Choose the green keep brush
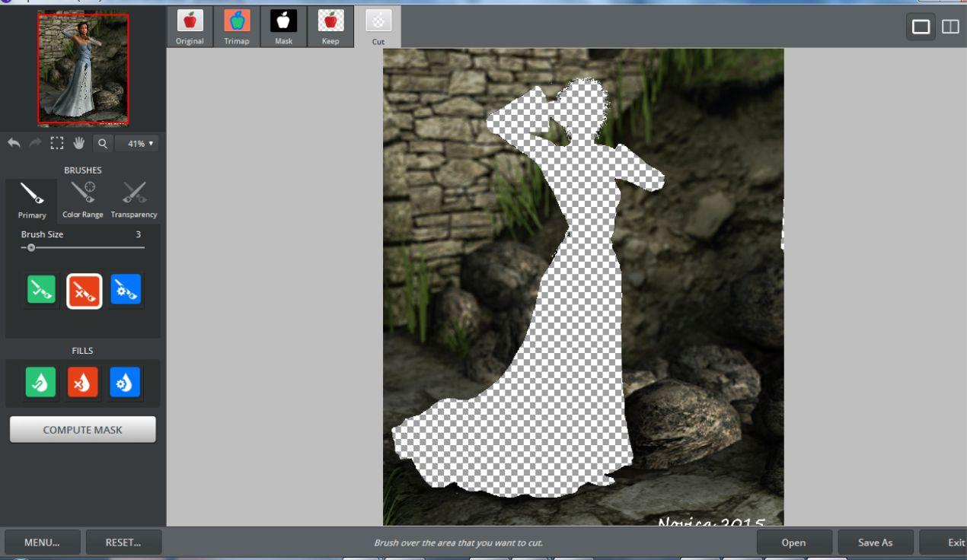967x560 pixels. click(42, 290)
